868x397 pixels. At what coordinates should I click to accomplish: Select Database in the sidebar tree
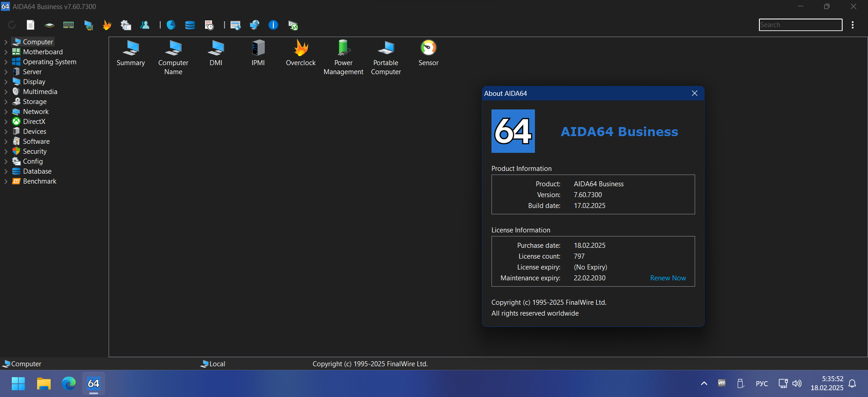pyautogui.click(x=37, y=171)
